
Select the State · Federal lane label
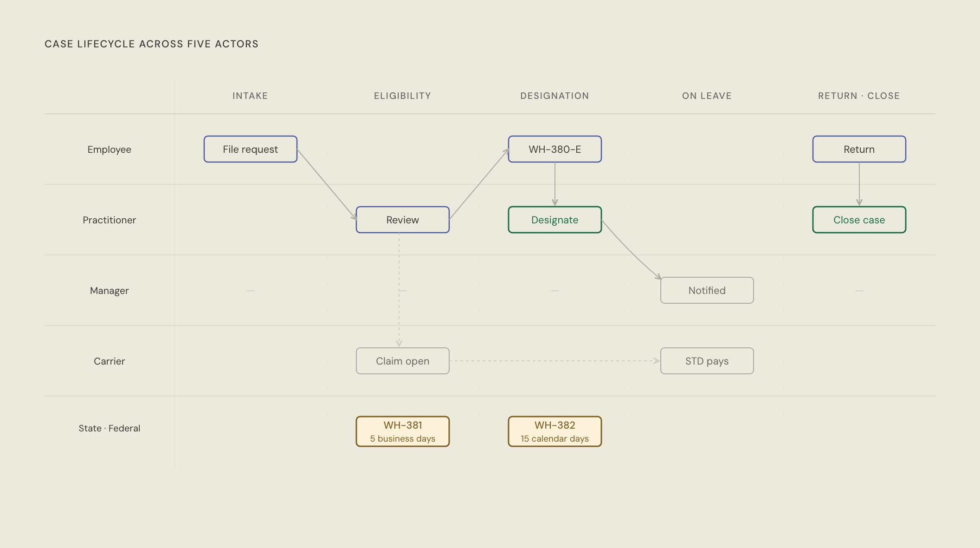[110, 428]
